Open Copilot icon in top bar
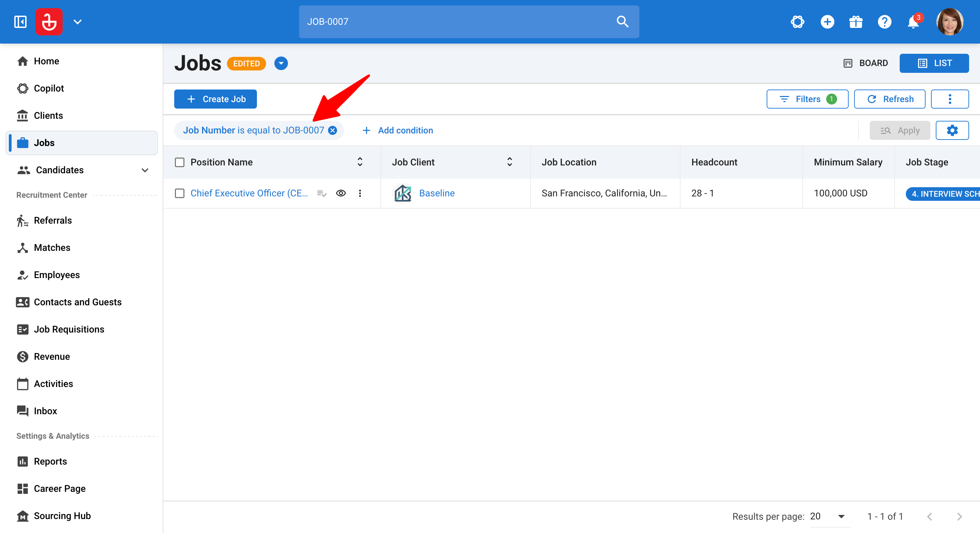The width and height of the screenshot is (980, 533). (x=797, y=22)
